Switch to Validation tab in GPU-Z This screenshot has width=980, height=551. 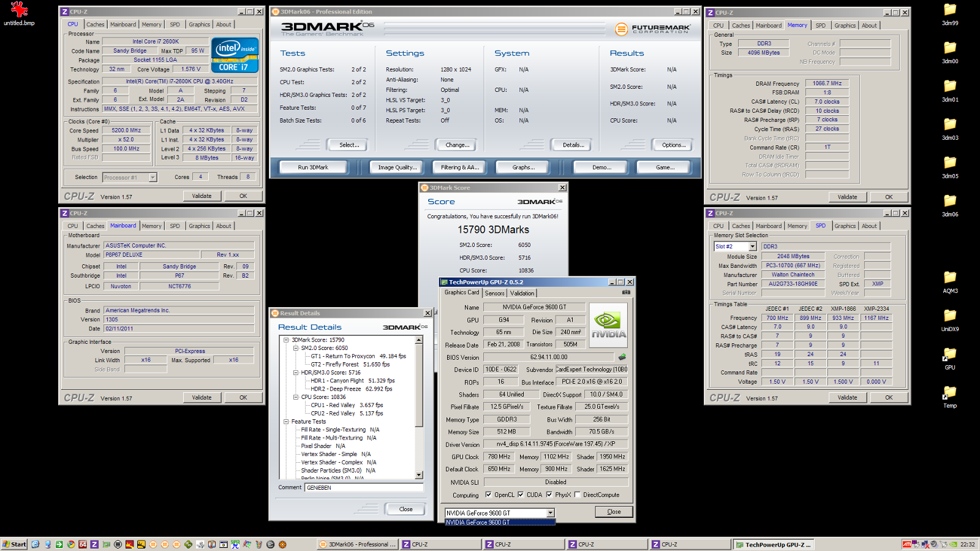(522, 293)
